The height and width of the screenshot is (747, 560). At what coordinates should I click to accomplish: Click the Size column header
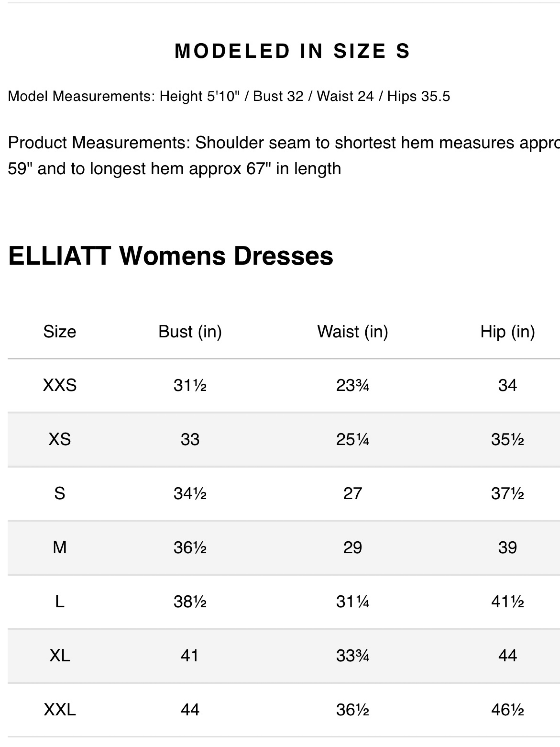60,332
